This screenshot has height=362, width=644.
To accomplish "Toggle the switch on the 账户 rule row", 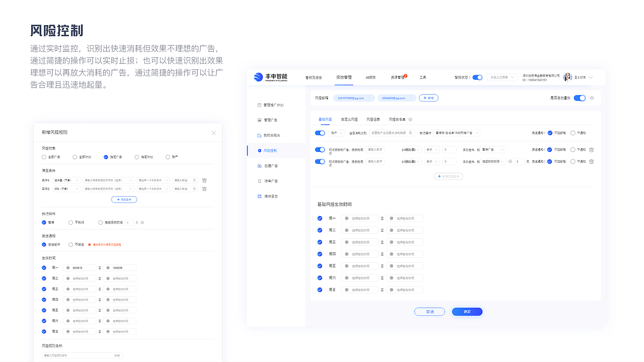I will pyautogui.click(x=320, y=133).
